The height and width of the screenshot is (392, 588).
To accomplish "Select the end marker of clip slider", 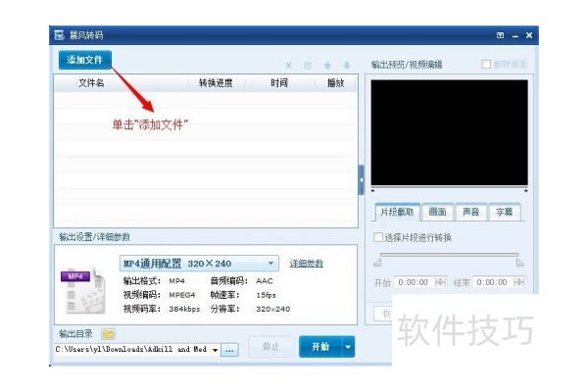I will coord(520,263).
